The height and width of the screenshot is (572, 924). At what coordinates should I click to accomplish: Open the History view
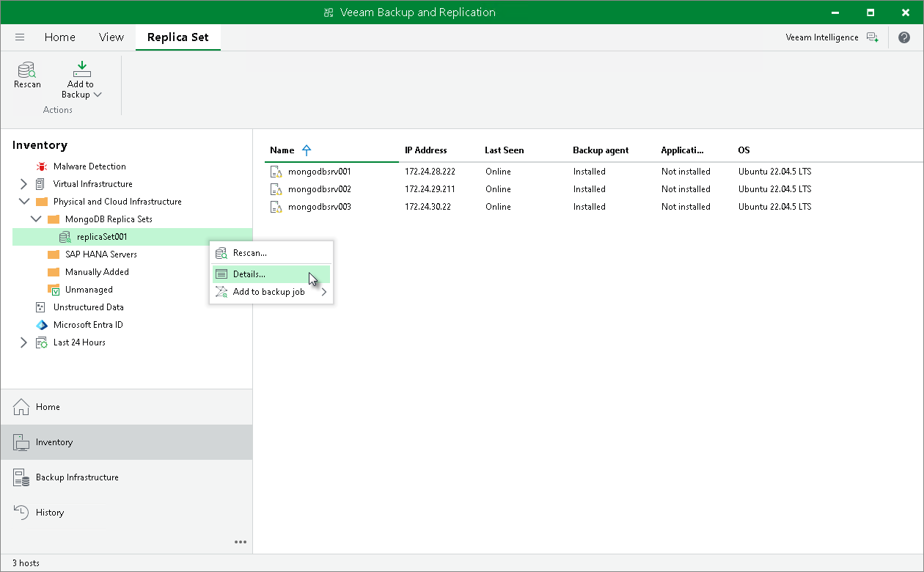[x=126, y=513]
